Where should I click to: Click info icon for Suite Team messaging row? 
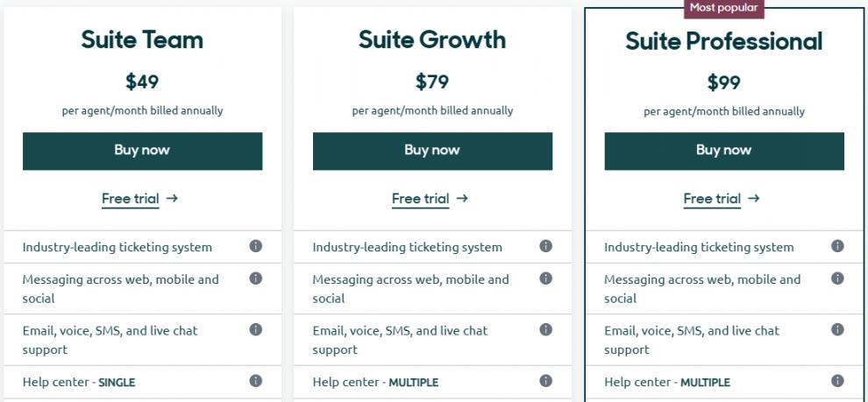click(255, 279)
